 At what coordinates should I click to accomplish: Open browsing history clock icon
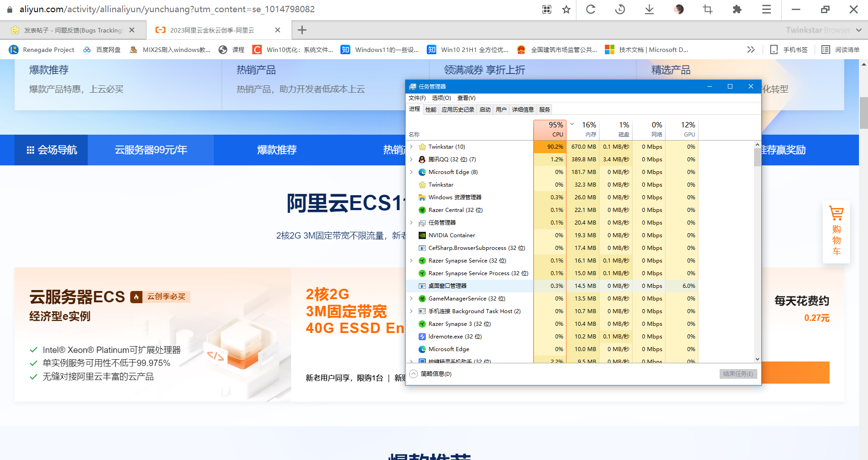(x=620, y=9)
